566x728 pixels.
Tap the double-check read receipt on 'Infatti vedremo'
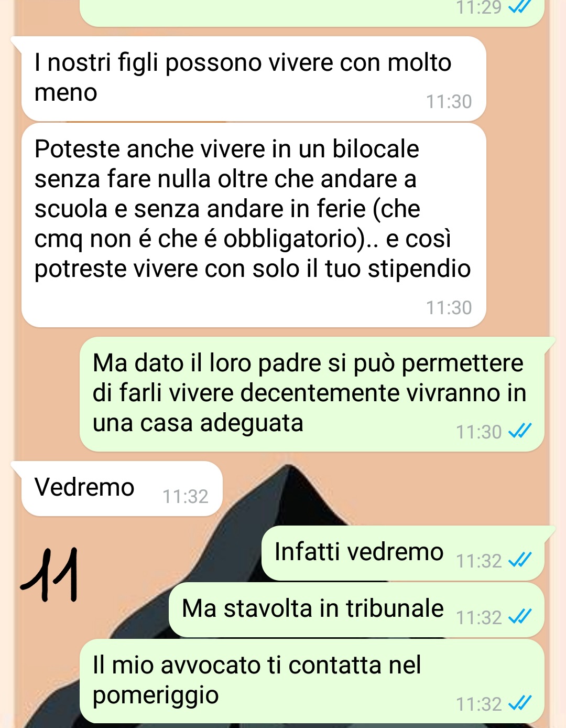520,560
